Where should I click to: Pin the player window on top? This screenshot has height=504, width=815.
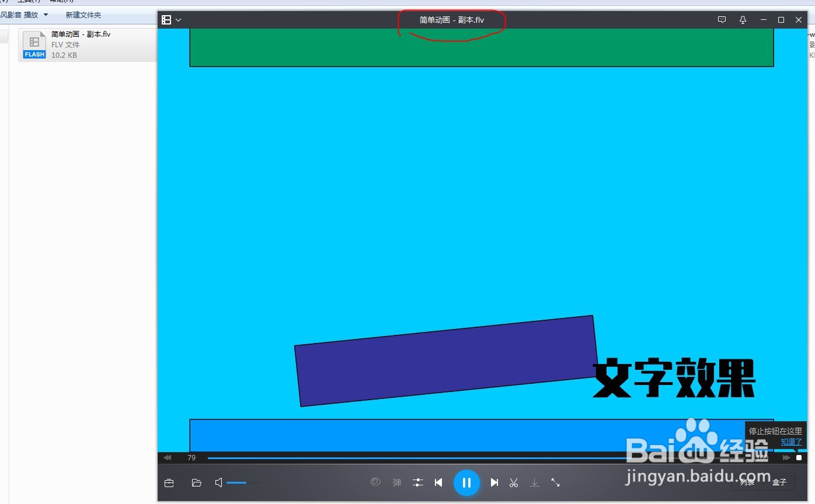click(743, 20)
